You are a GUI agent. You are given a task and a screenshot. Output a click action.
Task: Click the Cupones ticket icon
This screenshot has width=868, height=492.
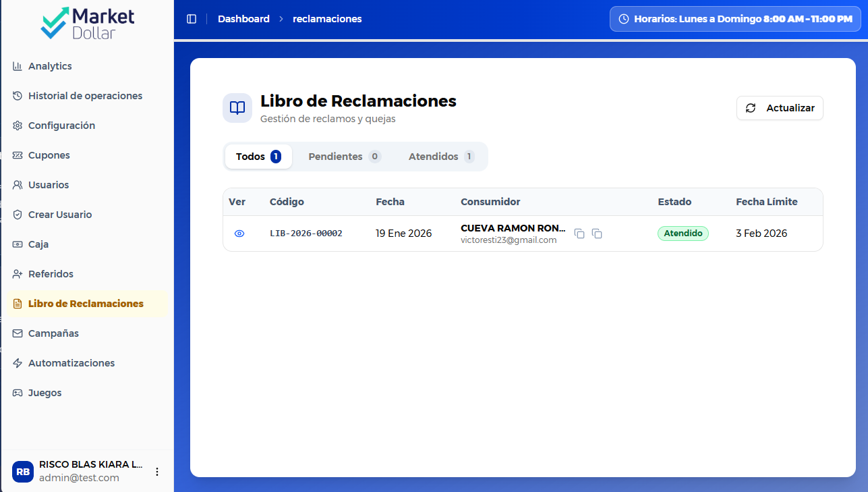pos(18,155)
